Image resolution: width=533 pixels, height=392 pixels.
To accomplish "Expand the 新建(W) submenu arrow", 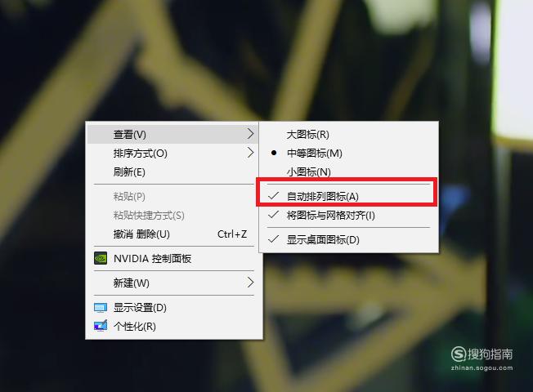I will coord(250,282).
